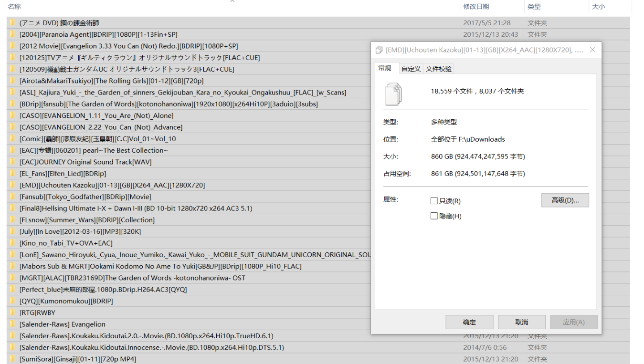The width and height of the screenshot is (644, 364).
Task: Click folder icon of Hellsing Ultimate row
Action: pos(13,208)
